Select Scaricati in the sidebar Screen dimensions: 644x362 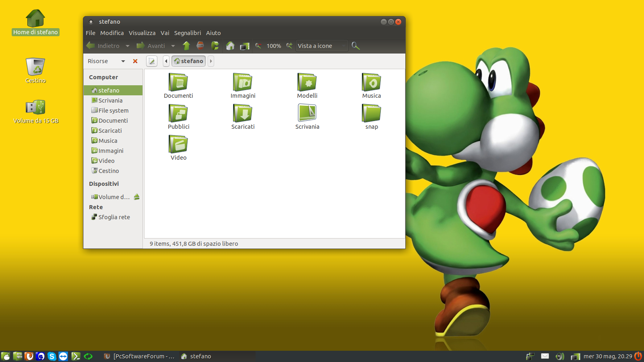click(x=113, y=131)
